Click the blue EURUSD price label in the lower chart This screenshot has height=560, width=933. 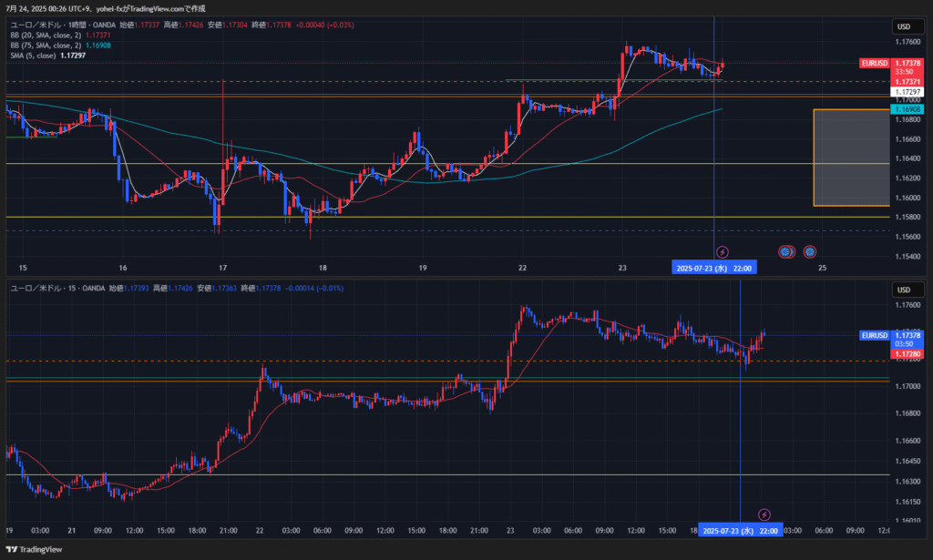(x=874, y=335)
